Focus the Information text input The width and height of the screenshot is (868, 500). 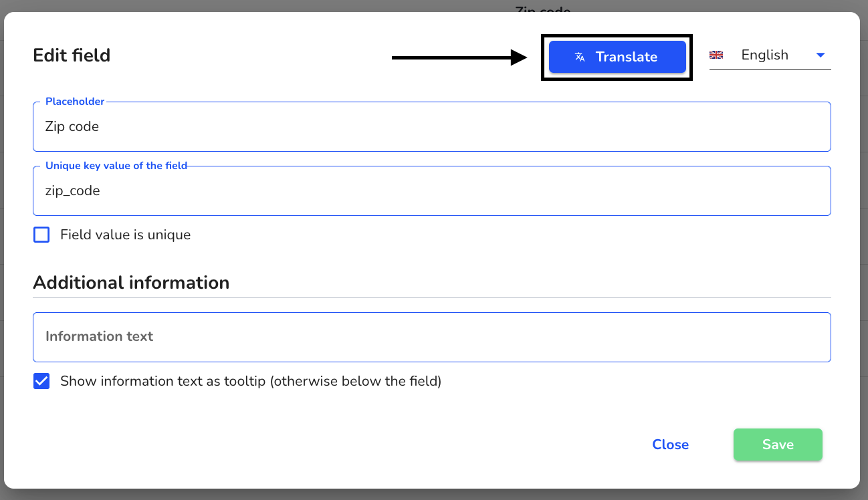432,337
